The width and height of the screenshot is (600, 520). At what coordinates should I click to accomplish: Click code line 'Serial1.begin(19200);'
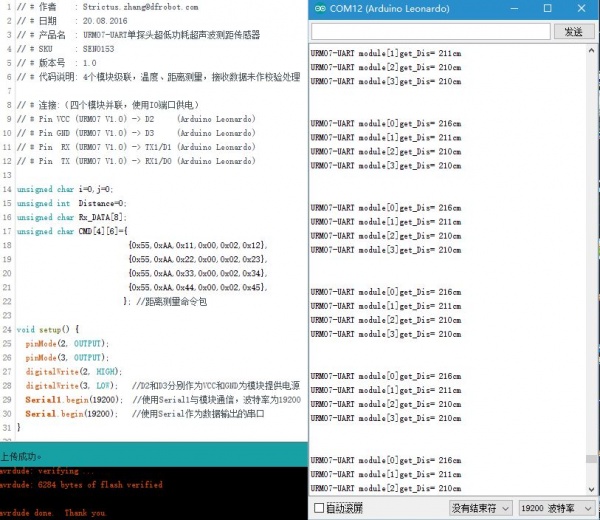click(74, 400)
